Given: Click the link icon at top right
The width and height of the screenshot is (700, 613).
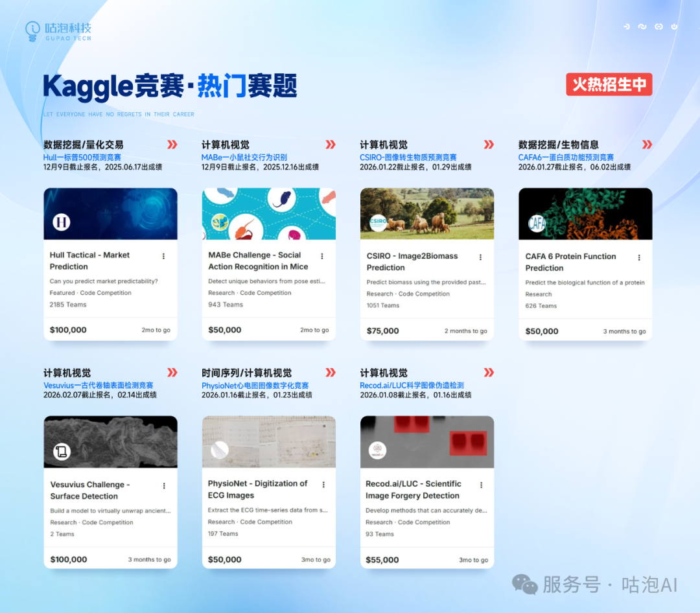Looking at the screenshot, I should point(659,27).
